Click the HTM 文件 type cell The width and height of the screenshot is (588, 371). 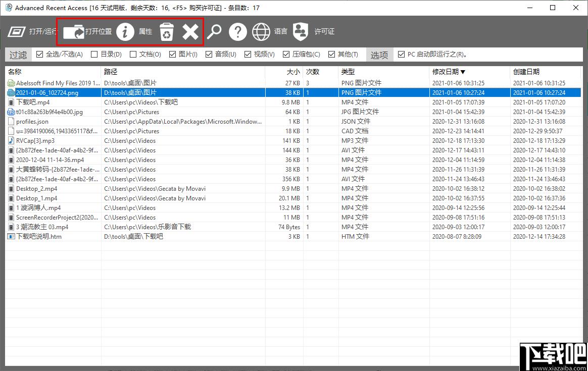click(x=355, y=236)
